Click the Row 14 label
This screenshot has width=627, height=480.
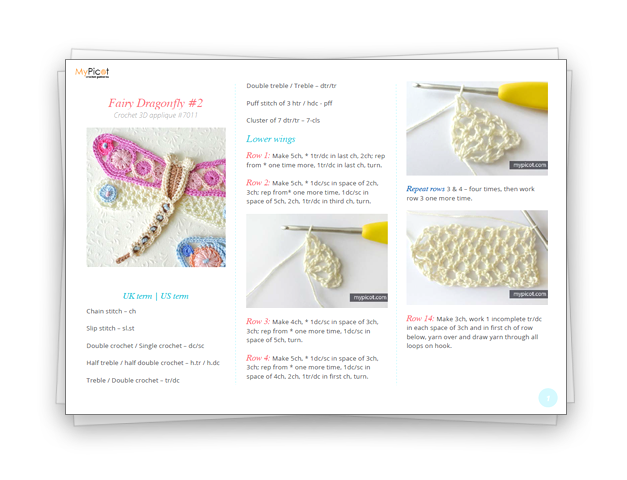point(420,318)
